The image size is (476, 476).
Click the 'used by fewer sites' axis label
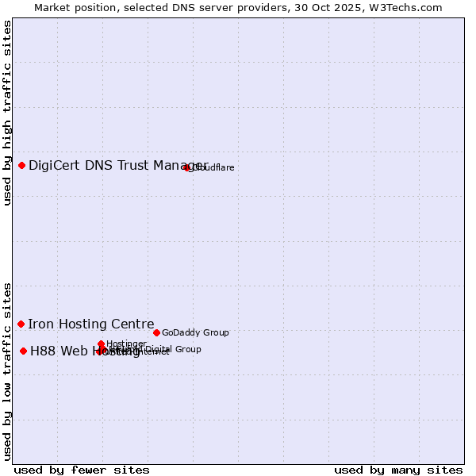[82, 470]
